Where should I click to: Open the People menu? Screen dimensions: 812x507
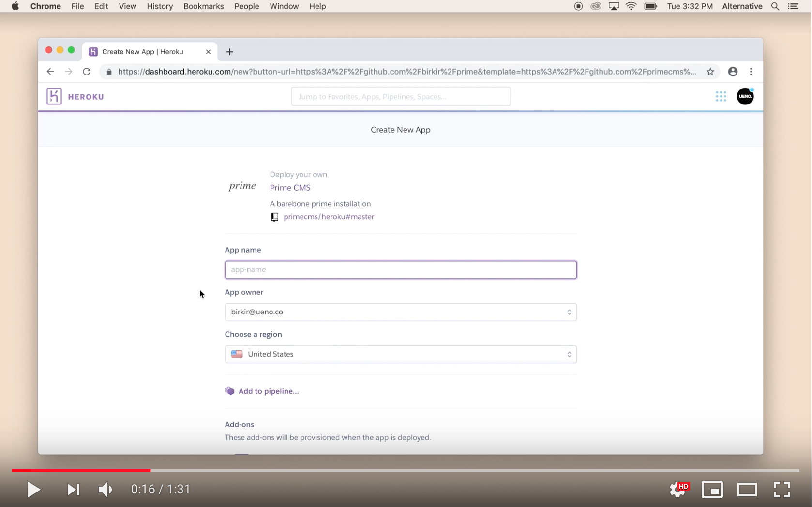click(x=246, y=6)
